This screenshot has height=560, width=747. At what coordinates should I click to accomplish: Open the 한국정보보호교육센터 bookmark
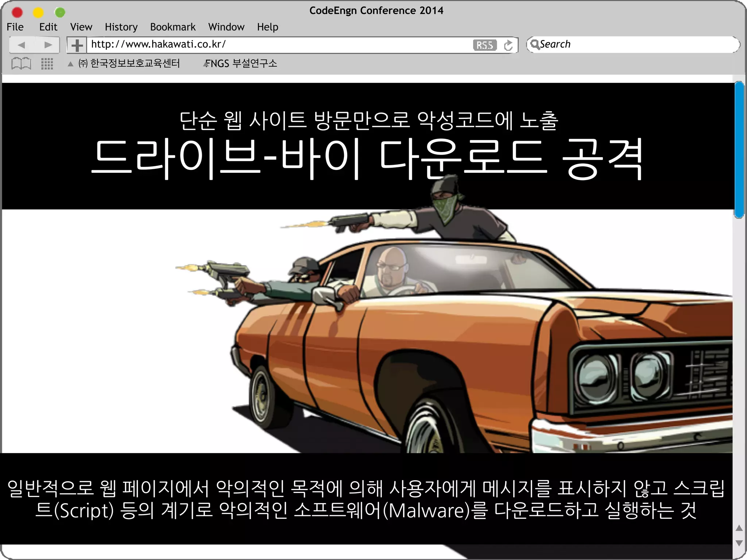pyautogui.click(x=129, y=63)
